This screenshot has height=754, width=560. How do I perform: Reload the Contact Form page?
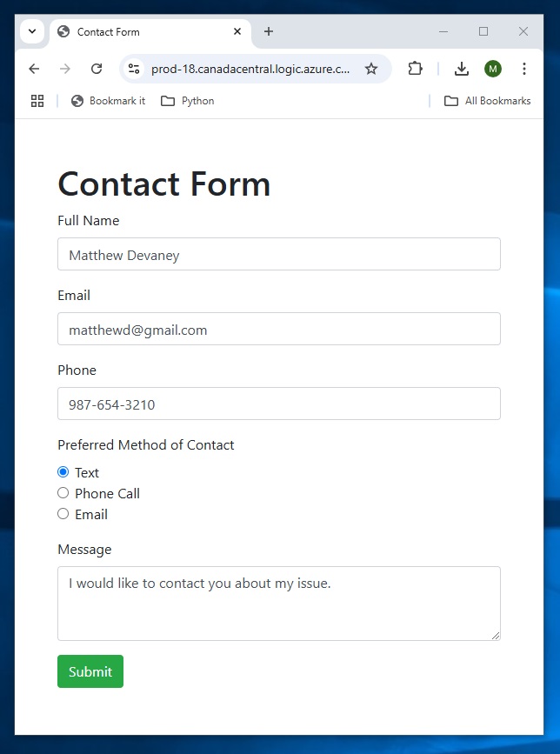point(97,69)
